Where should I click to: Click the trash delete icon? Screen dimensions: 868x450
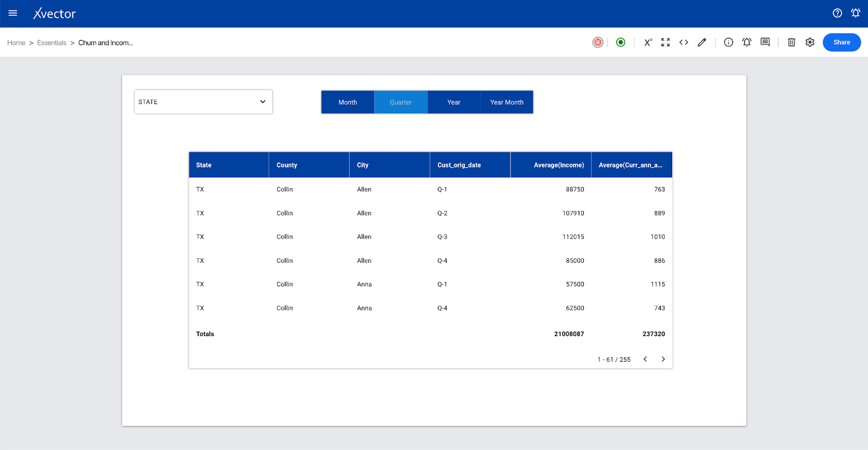(x=792, y=42)
